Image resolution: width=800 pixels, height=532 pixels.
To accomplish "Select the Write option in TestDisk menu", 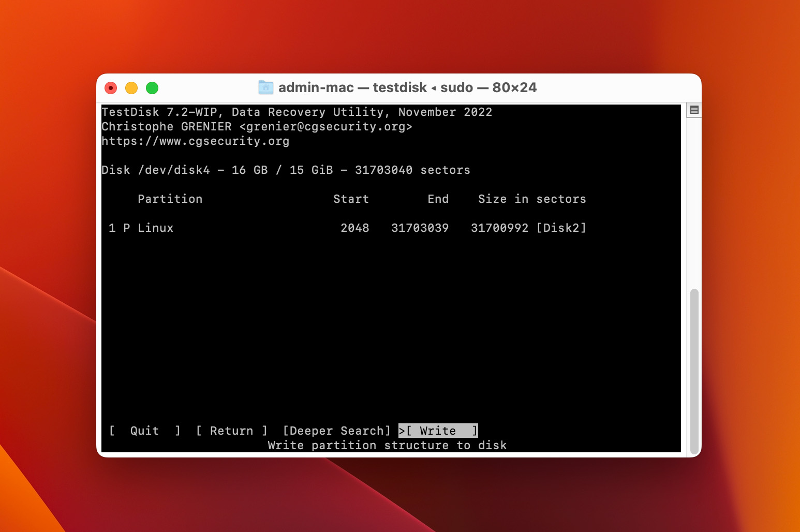I will coord(438,431).
